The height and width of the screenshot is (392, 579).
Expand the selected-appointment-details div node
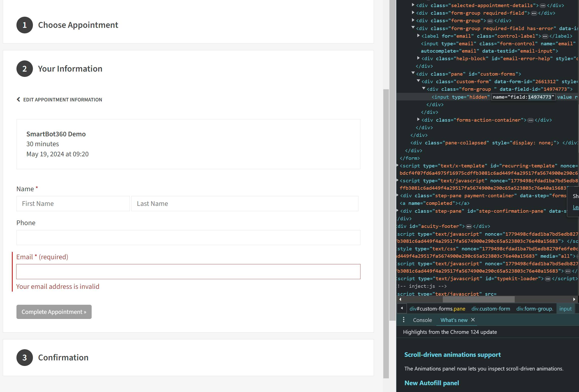click(x=413, y=5)
